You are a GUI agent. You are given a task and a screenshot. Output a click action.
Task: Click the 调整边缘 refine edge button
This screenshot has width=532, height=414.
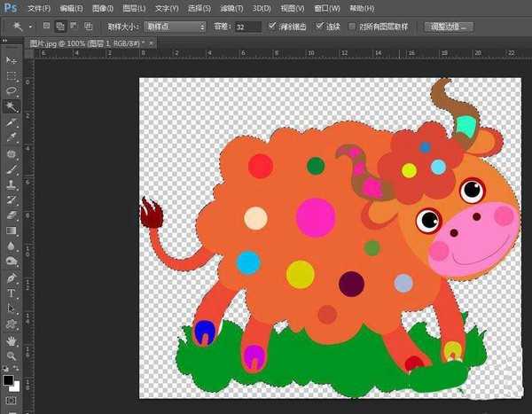(449, 27)
